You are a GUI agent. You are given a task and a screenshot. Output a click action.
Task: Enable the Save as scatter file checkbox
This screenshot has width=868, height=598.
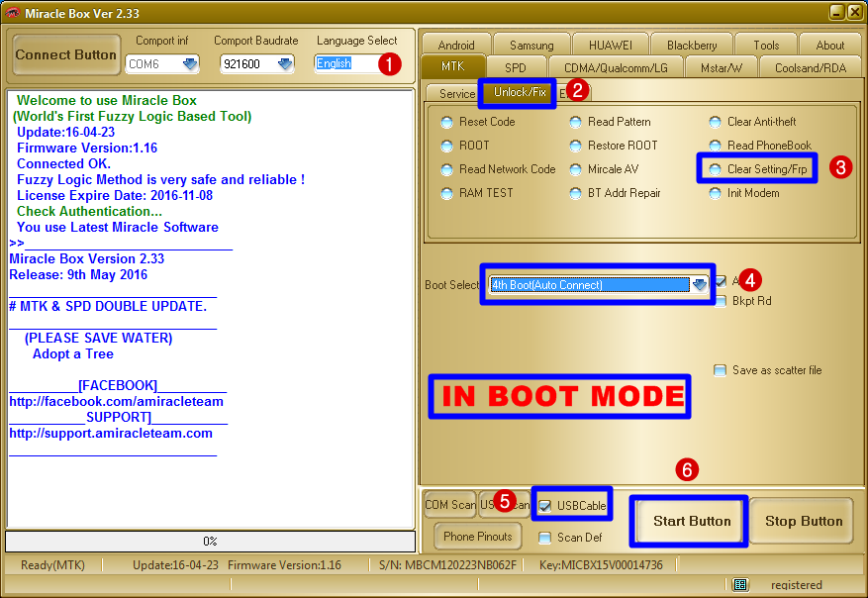point(720,370)
